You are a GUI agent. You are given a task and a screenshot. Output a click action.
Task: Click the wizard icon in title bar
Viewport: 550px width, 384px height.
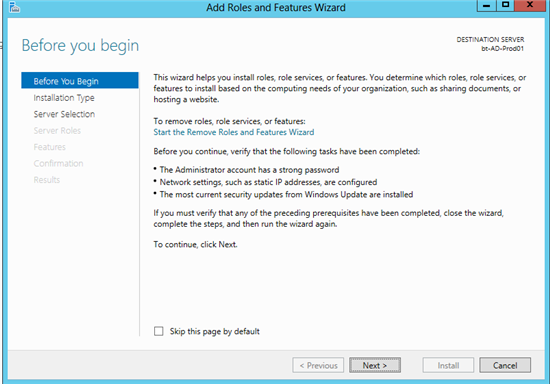[x=14, y=7]
